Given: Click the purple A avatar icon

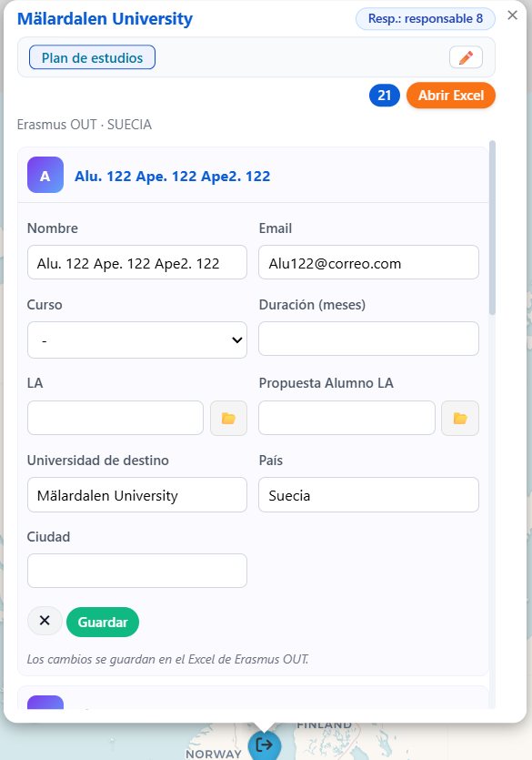Looking at the screenshot, I should tap(45, 175).
